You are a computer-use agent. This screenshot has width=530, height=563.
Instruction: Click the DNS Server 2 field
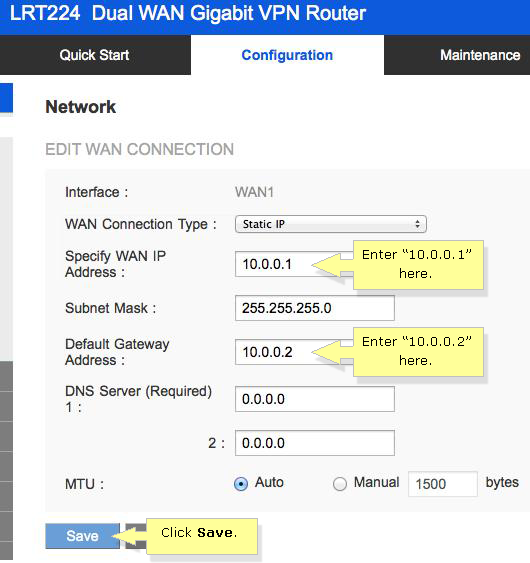coord(315,443)
